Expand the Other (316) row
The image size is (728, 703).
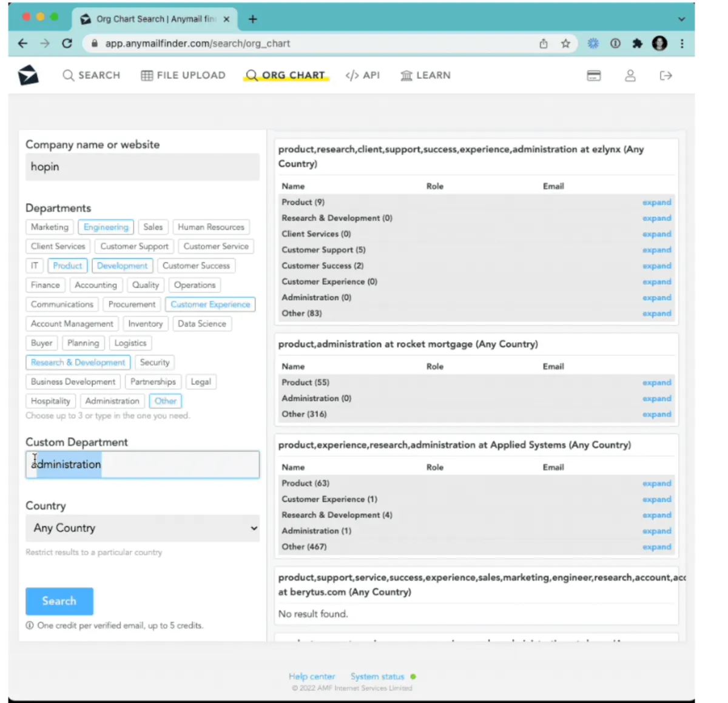(657, 414)
